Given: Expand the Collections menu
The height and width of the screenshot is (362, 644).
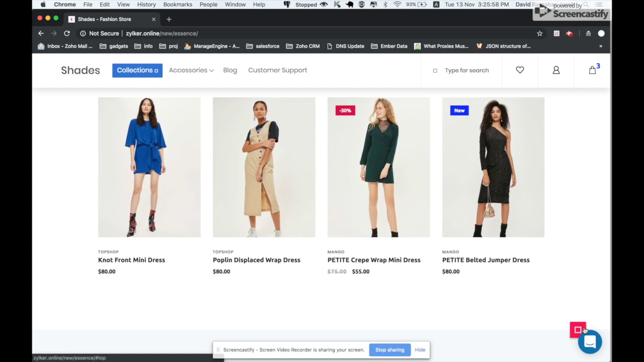Looking at the screenshot, I should tap(137, 70).
